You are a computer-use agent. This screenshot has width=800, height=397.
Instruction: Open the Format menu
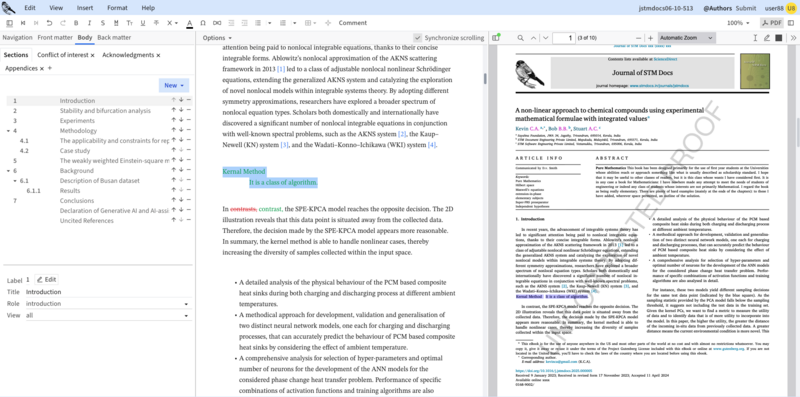pyautogui.click(x=117, y=8)
